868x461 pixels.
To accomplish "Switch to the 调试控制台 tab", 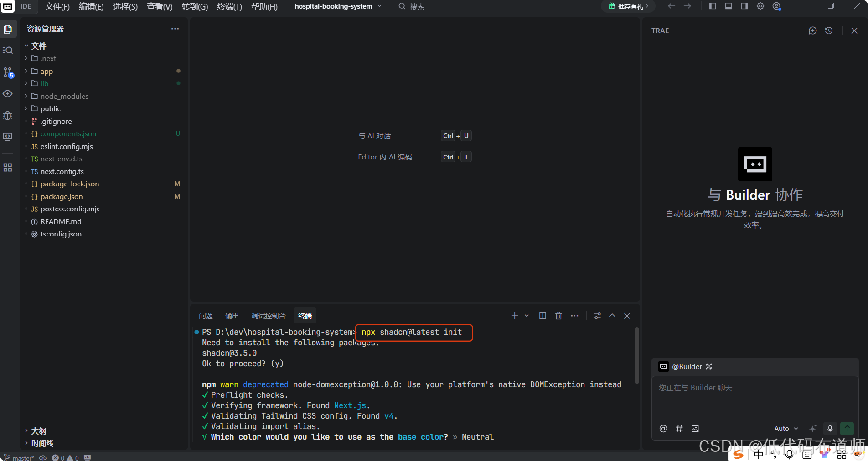I will pyautogui.click(x=269, y=316).
